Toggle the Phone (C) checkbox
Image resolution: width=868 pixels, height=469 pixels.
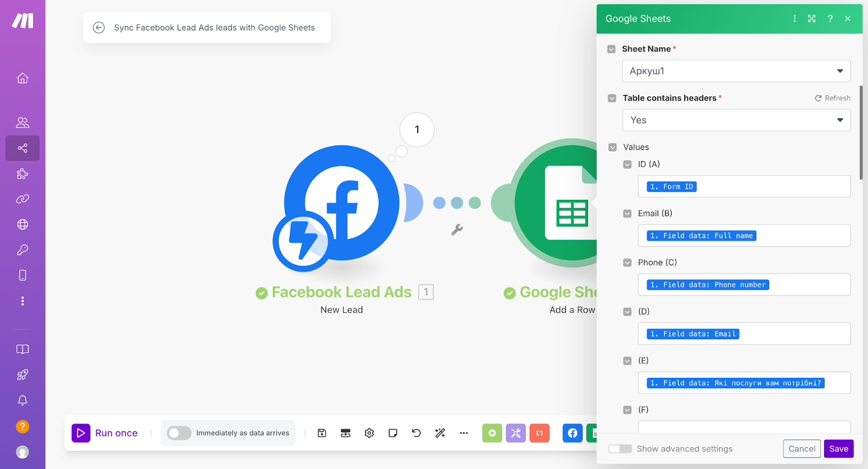coord(627,263)
